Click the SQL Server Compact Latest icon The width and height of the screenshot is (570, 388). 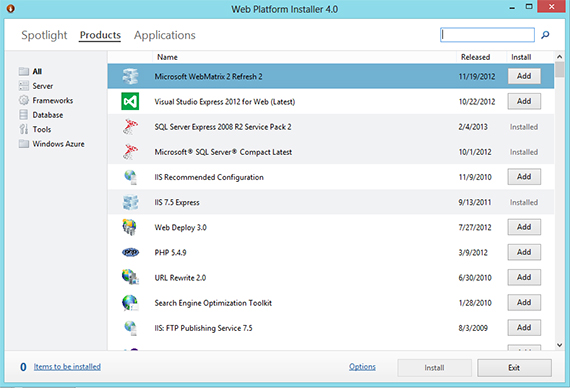(x=130, y=152)
